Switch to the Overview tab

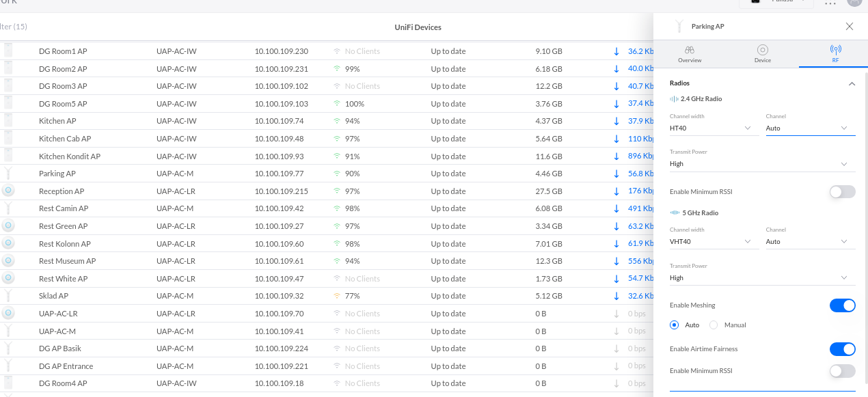click(x=690, y=54)
